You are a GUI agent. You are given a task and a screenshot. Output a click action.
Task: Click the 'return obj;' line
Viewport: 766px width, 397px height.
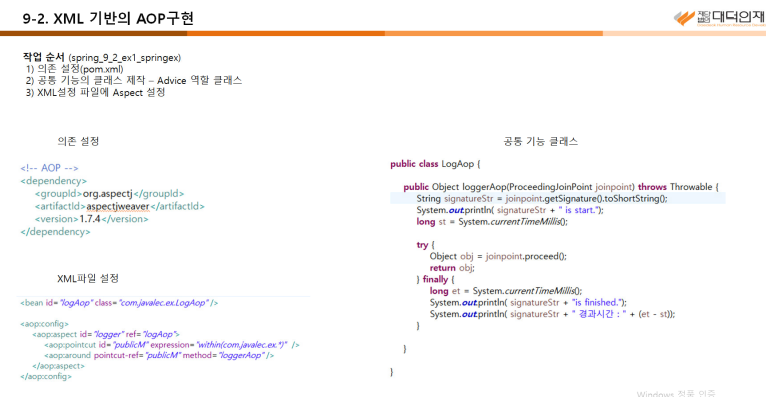point(452,268)
